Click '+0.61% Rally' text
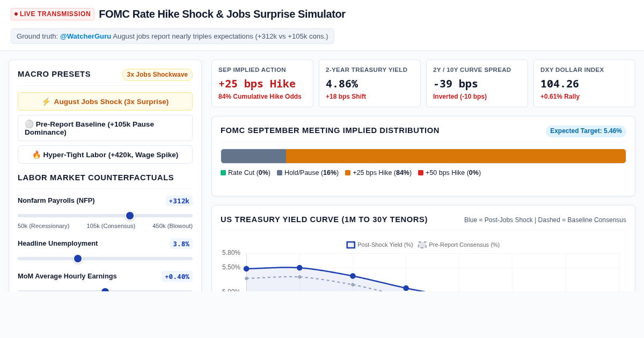 pos(560,97)
